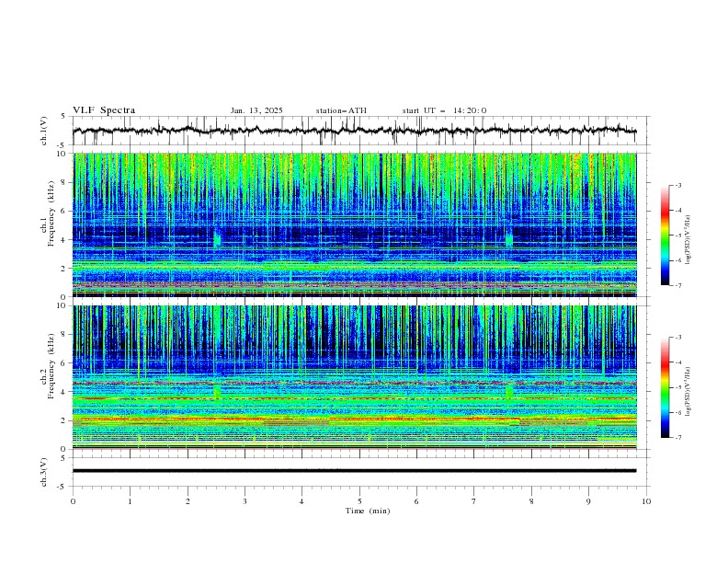Click the '-7' value on lower colorbar
728x563 pixels.
[x=677, y=438]
